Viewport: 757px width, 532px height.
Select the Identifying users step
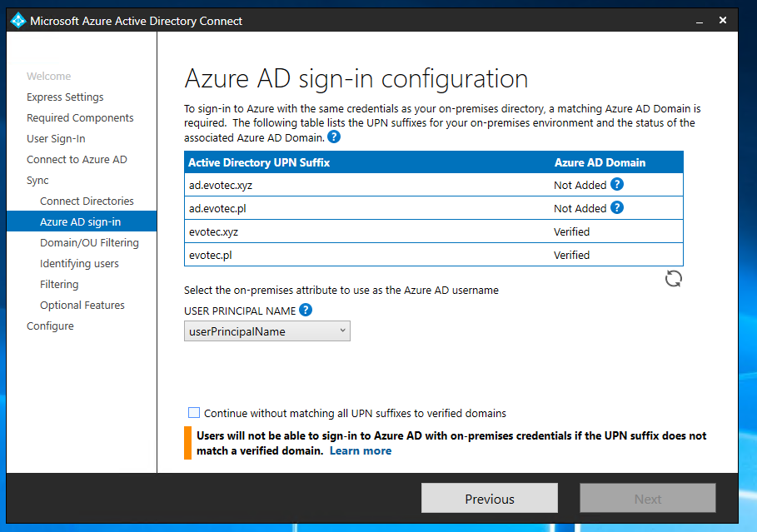(78, 263)
